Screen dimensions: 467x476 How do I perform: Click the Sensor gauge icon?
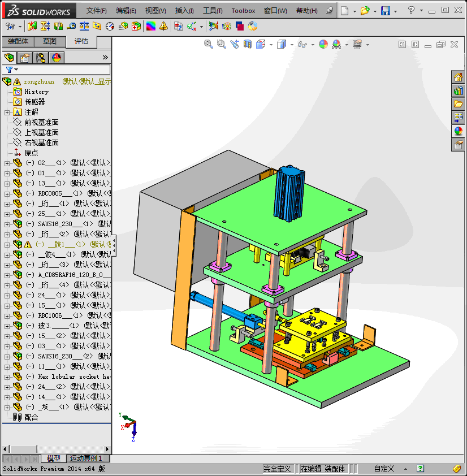pyautogui.click(x=110, y=27)
